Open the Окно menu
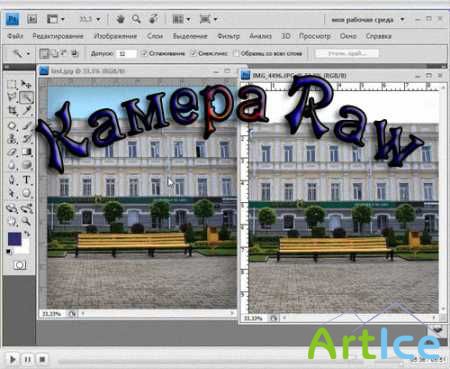 (348, 36)
